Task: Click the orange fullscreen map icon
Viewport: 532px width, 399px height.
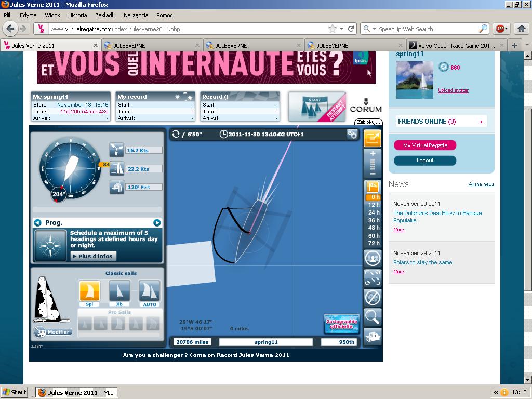Action: [x=373, y=138]
